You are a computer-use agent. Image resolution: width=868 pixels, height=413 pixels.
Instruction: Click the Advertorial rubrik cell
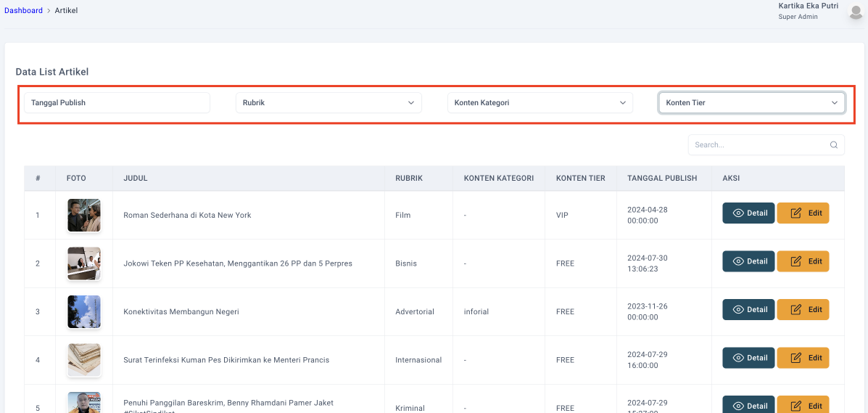coord(415,311)
